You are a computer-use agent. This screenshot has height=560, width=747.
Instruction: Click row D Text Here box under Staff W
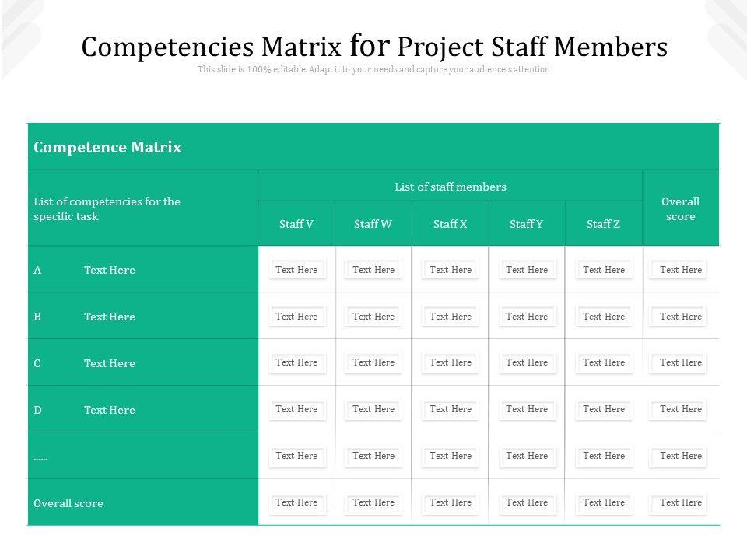click(x=373, y=409)
